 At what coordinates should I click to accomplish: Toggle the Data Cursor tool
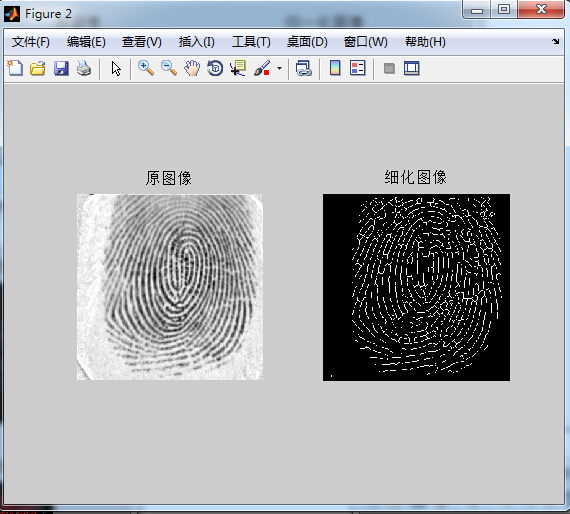pyautogui.click(x=238, y=68)
